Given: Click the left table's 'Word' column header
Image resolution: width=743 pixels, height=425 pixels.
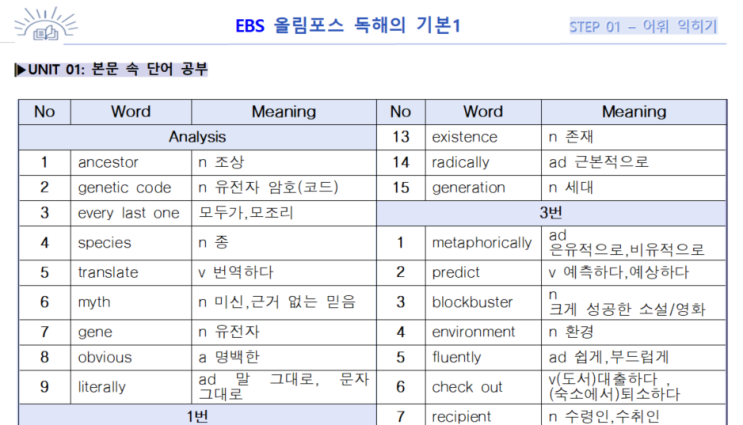Looking at the screenshot, I should pyautogui.click(x=131, y=112).
